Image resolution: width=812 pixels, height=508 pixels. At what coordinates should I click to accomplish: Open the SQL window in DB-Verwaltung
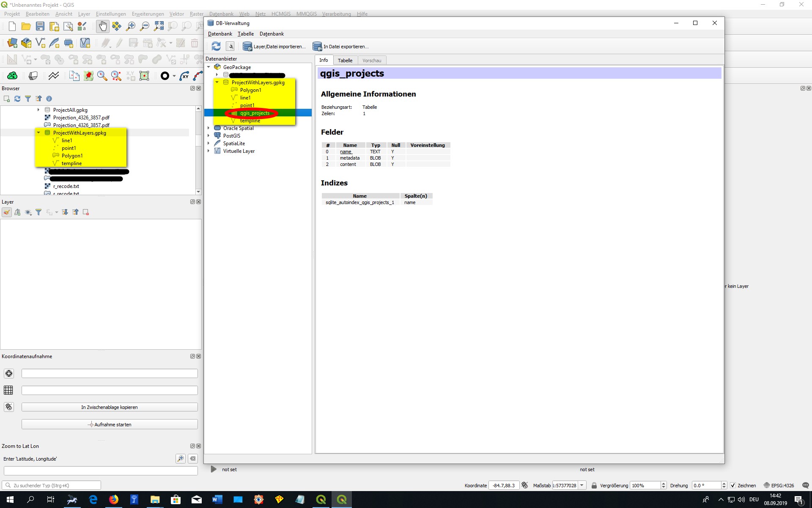230,46
